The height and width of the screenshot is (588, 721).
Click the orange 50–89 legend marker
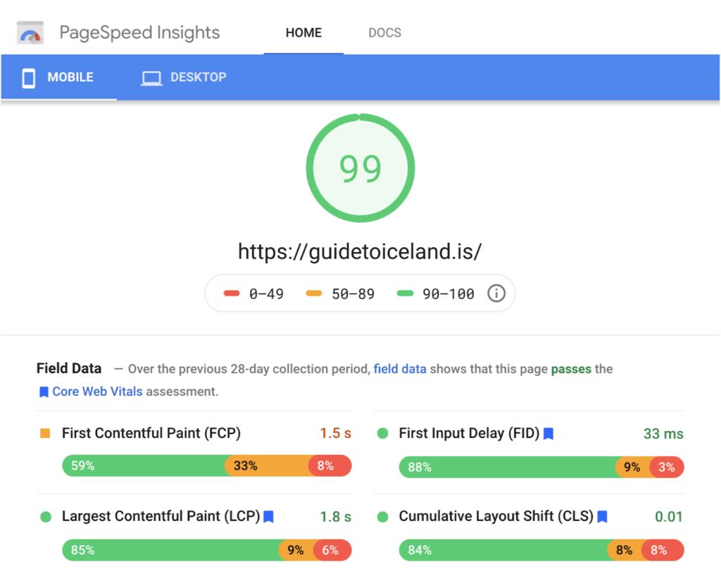click(x=313, y=294)
